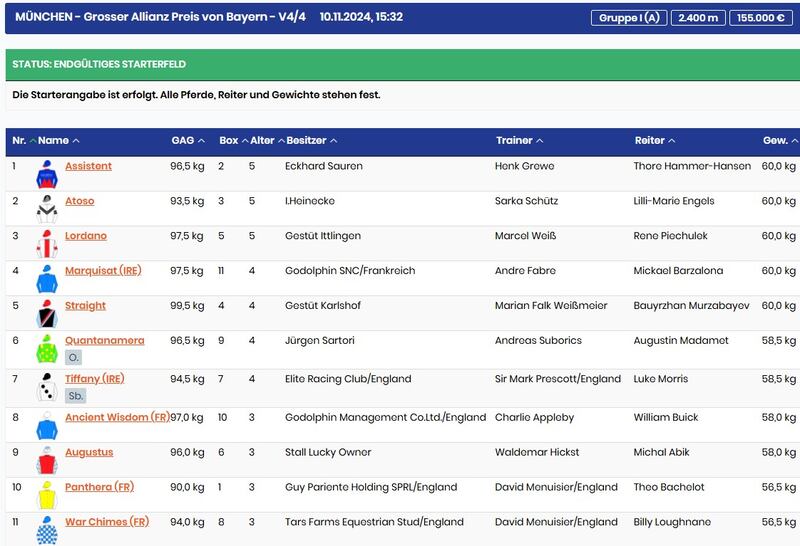800x546 pixels.
Task: Click the race date 10.11.2024, 15:32
Action: [x=361, y=17]
